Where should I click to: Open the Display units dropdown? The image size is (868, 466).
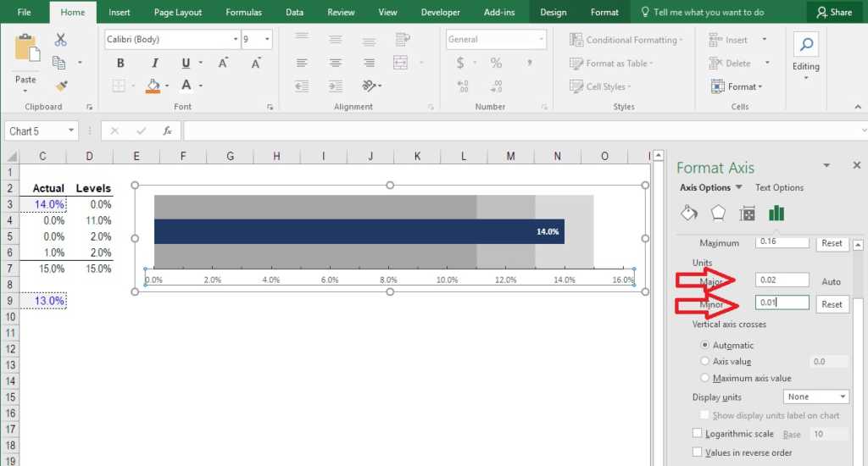[816, 397]
